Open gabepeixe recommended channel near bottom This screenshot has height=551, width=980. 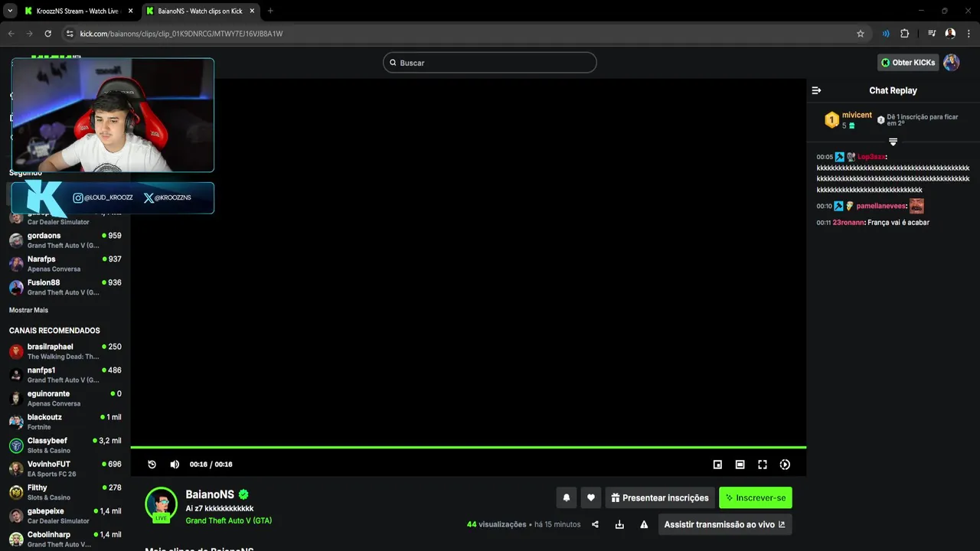pyautogui.click(x=65, y=516)
